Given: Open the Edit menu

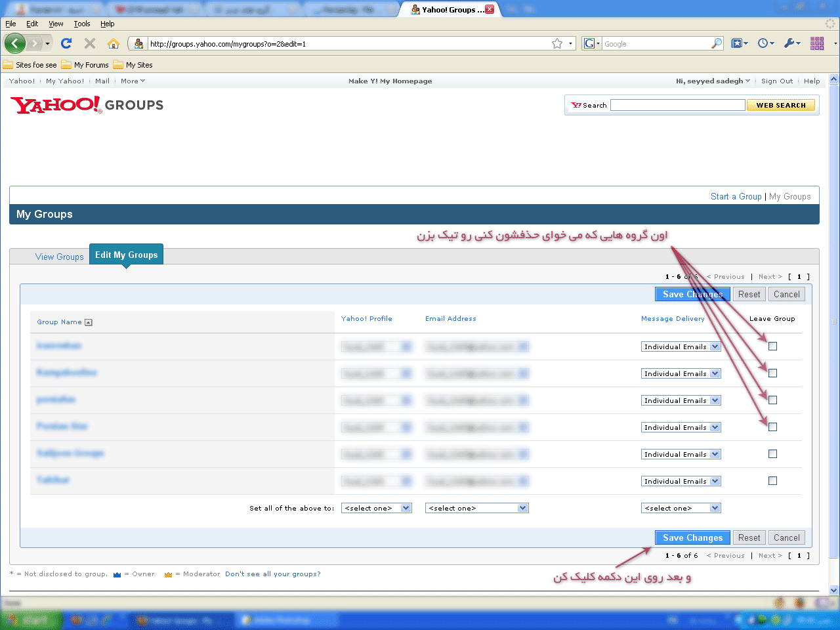Looking at the screenshot, I should click(32, 24).
